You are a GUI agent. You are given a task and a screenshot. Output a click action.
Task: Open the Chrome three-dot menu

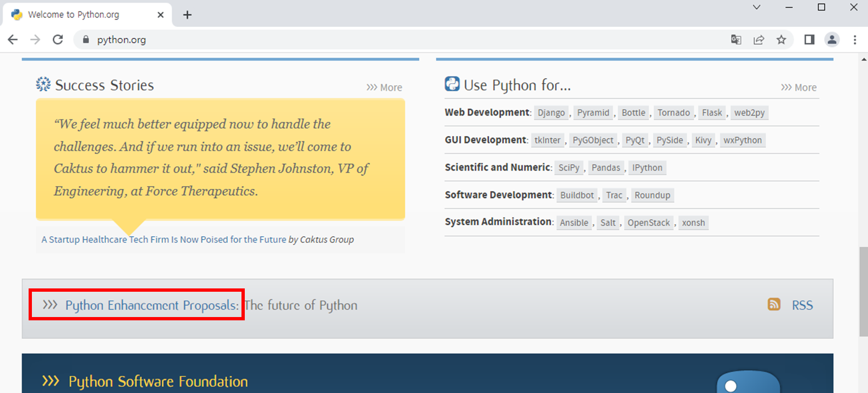point(855,40)
